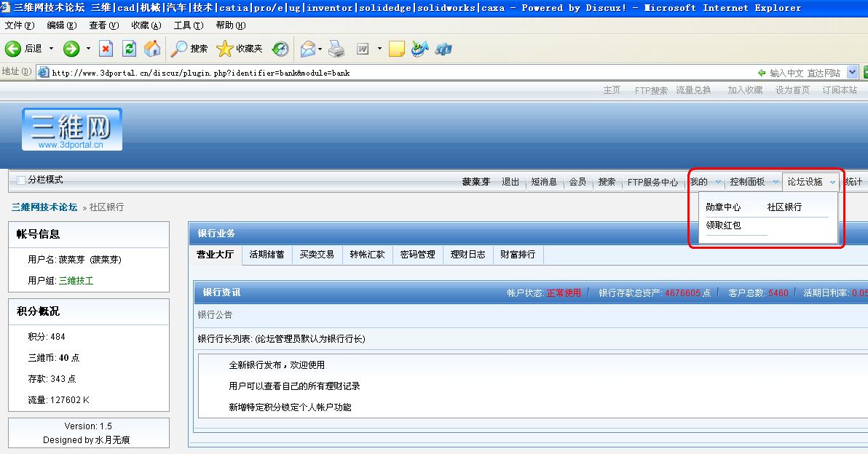Switch to the 密码管理 tab

[417, 255]
